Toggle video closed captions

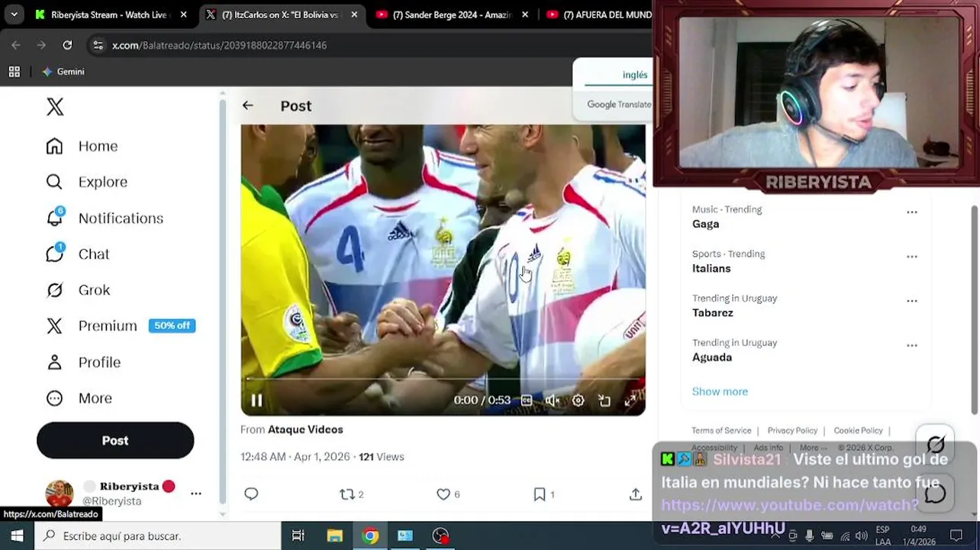click(527, 400)
